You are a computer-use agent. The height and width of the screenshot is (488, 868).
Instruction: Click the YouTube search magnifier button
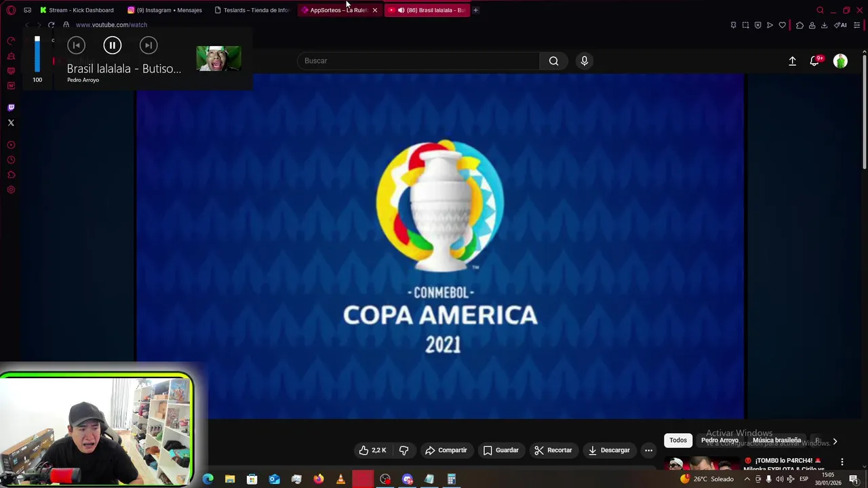[554, 61]
